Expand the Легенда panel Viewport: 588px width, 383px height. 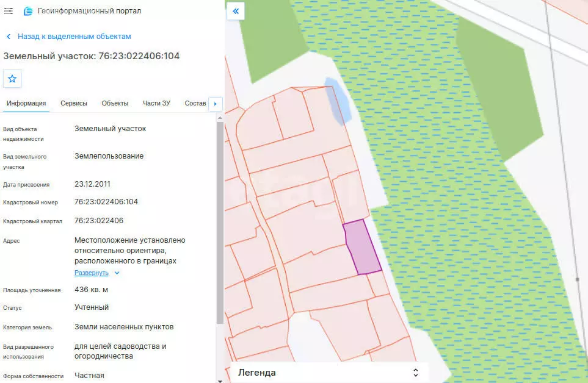click(415, 373)
